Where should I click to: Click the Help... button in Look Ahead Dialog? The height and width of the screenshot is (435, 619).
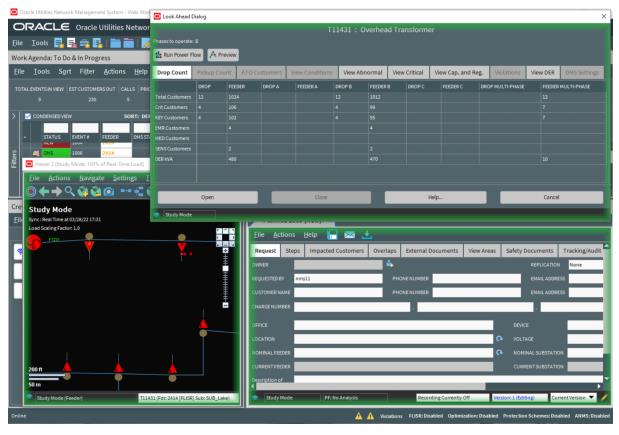click(435, 197)
